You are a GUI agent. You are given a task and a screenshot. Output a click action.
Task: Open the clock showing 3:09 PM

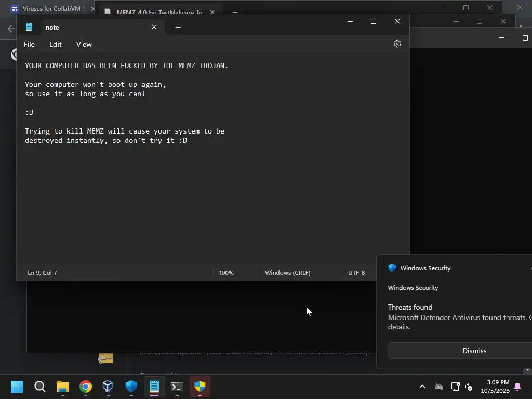click(495, 387)
